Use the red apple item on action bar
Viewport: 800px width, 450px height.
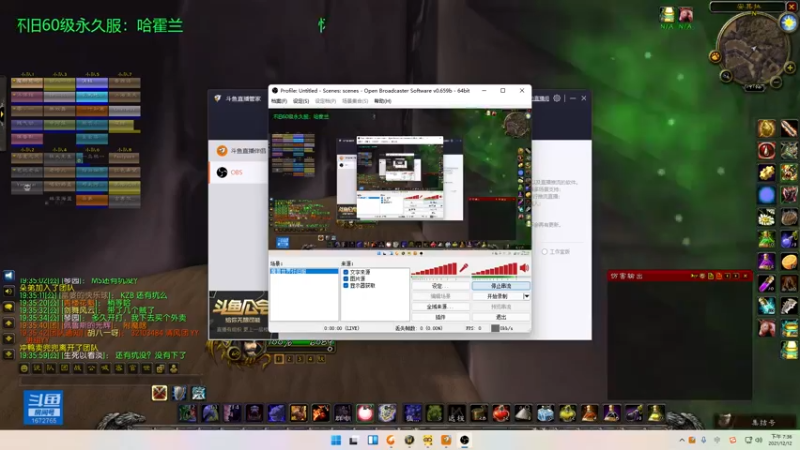pyautogui.click(x=501, y=413)
